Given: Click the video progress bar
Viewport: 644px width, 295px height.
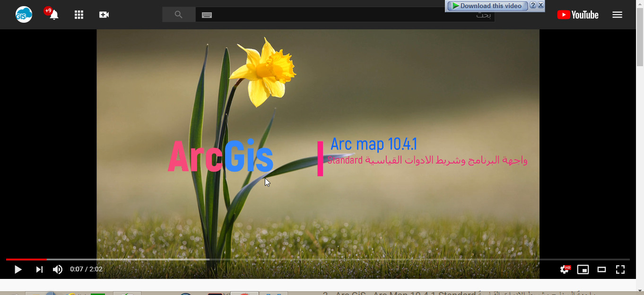Looking at the screenshot, I should pyautogui.click(x=318, y=260).
